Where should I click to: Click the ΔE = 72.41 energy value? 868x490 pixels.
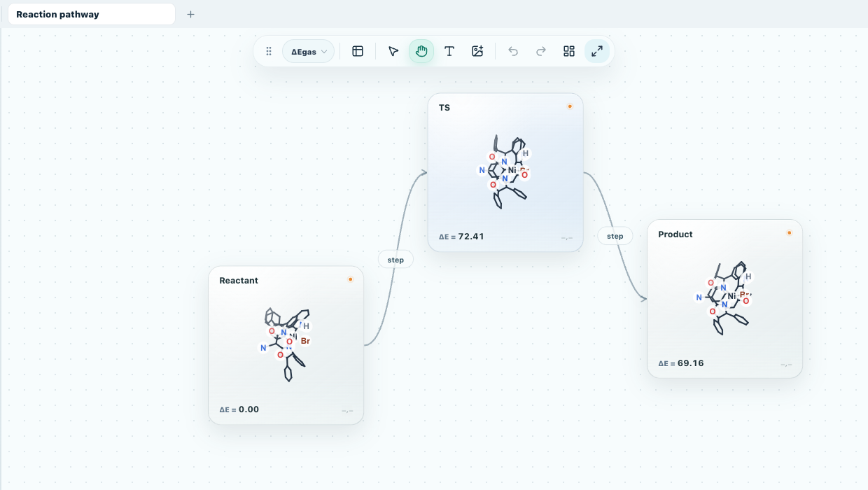(x=461, y=237)
